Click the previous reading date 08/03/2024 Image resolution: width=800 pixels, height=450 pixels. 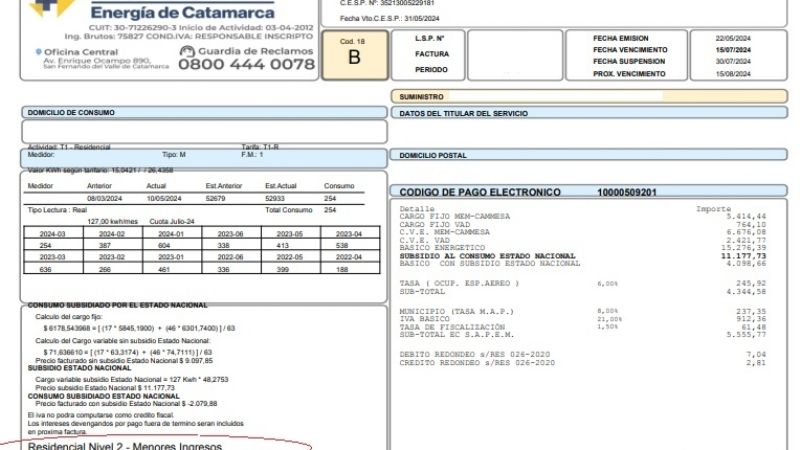(x=104, y=198)
